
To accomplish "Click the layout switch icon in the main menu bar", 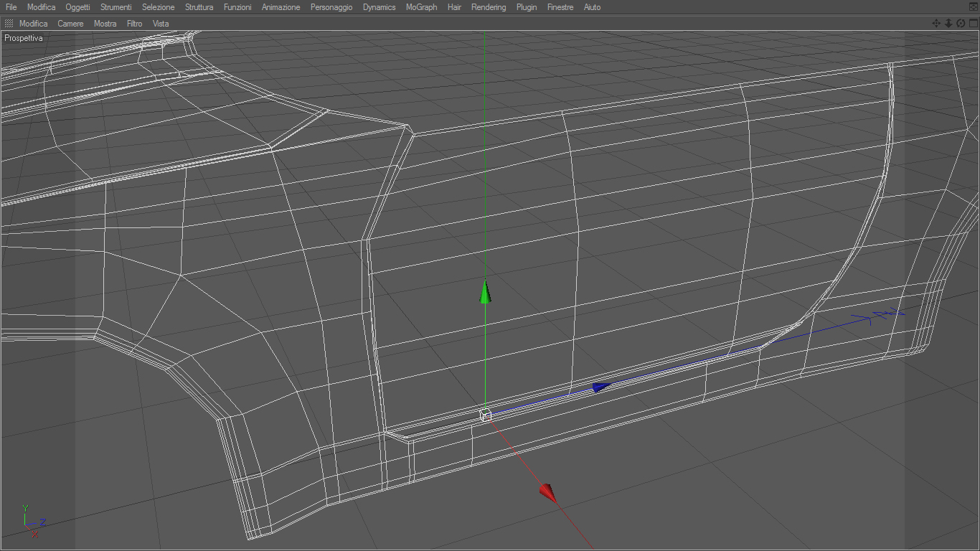I will 973,7.
